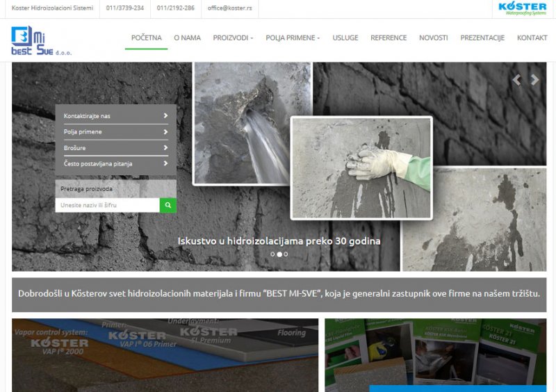The height and width of the screenshot is (392, 556).
Task: Expand the Proizvodi dropdown menu
Action: click(233, 38)
